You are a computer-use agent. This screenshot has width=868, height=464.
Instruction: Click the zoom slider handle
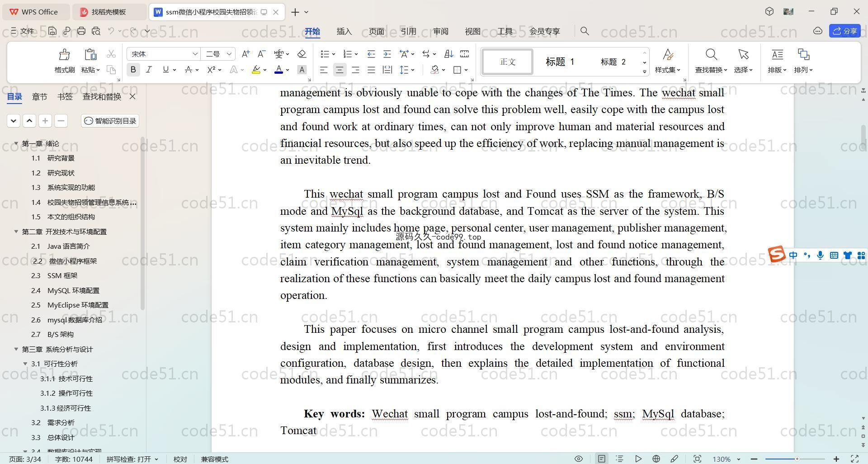(797, 459)
